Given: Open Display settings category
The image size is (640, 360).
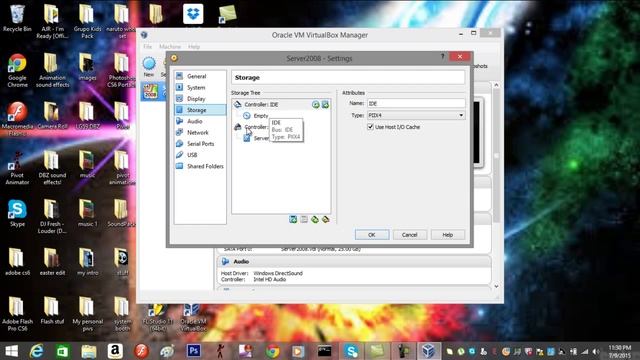Looking at the screenshot, I should tap(200, 99).
